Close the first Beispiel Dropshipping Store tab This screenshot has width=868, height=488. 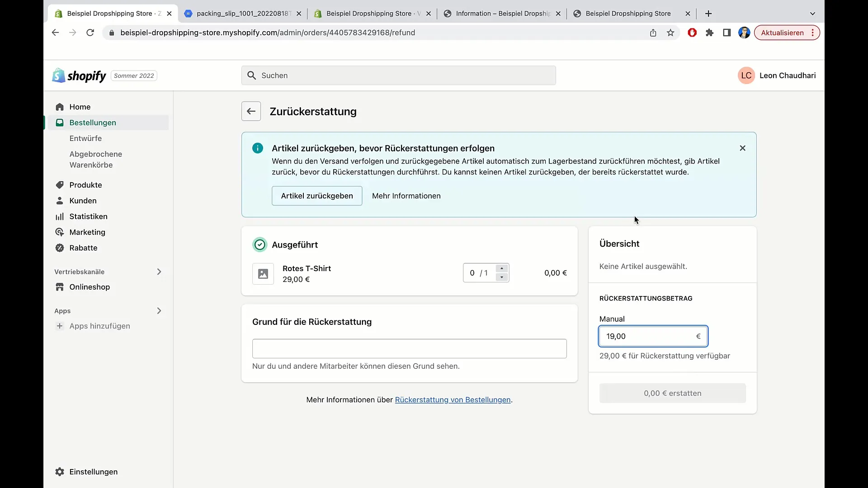coord(169,14)
